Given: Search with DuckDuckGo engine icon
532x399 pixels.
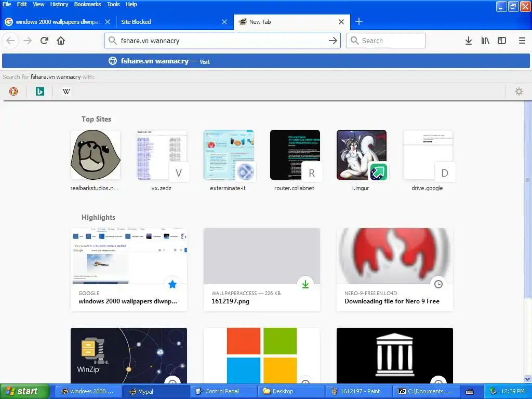Looking at the screenshot, I should click(x=13, y=91).
